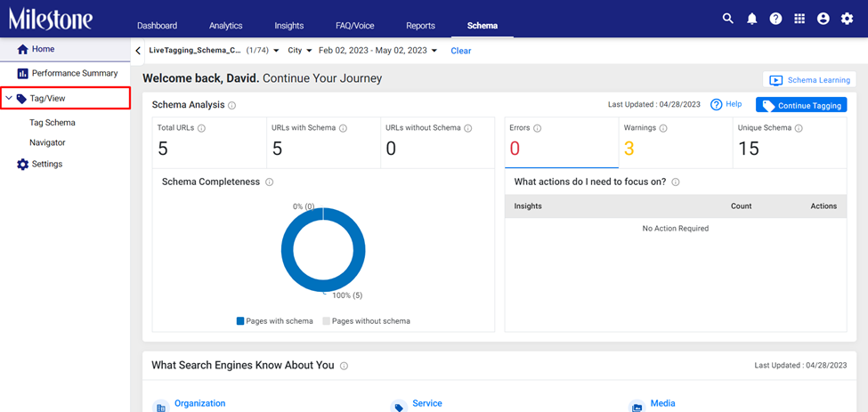Click the Milestone logo
Image resolution: width=868 pixels, height=412 pixels.
(x=51, y=19)
